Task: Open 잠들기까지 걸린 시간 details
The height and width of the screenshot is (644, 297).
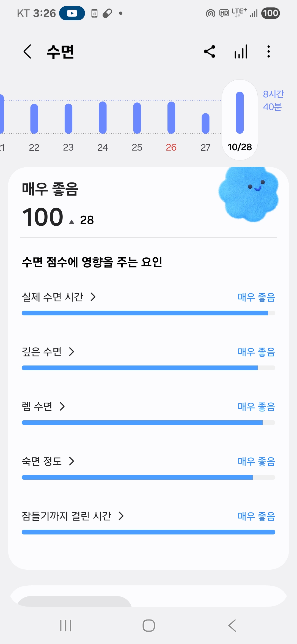Action: (121, 516)
